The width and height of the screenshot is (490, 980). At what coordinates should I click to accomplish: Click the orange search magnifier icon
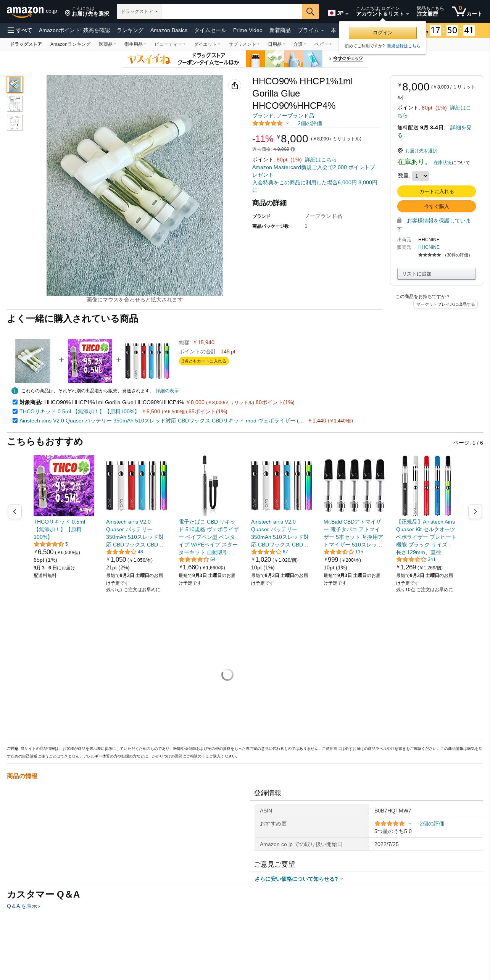[310, 11]
